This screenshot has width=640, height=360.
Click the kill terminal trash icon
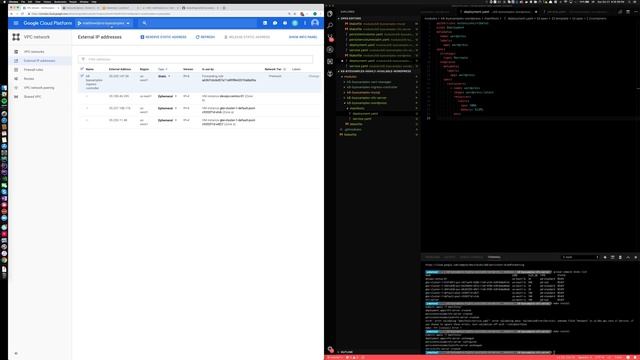coord(620,257)
